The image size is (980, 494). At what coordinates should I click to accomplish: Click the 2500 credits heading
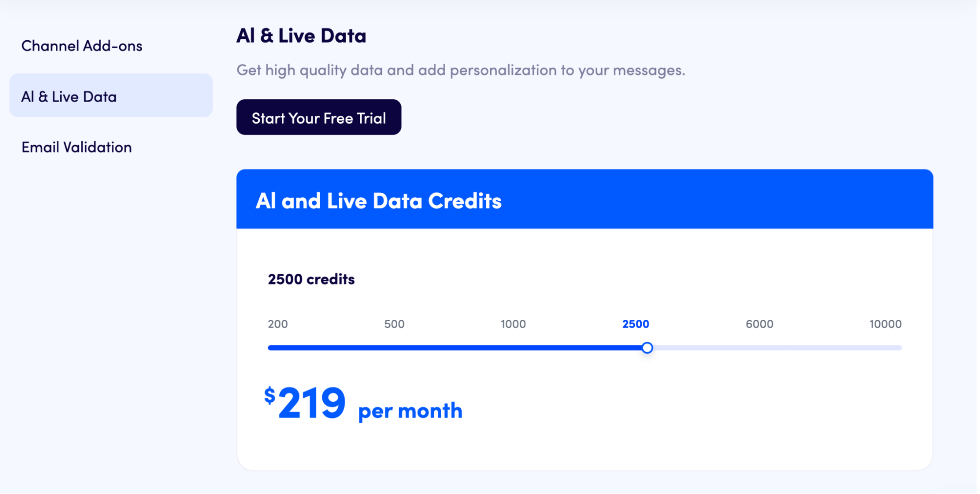(x=310, y=279)
